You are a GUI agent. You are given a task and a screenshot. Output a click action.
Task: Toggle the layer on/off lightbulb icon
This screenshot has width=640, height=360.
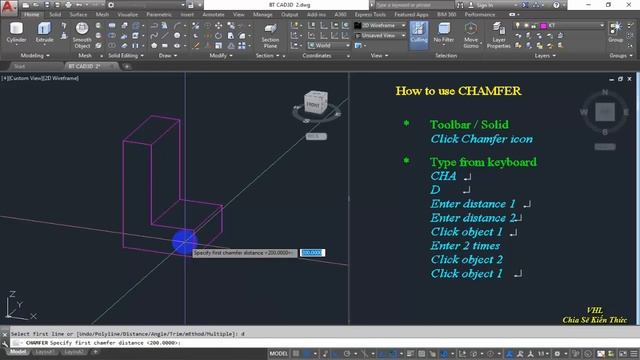[518, 26]
